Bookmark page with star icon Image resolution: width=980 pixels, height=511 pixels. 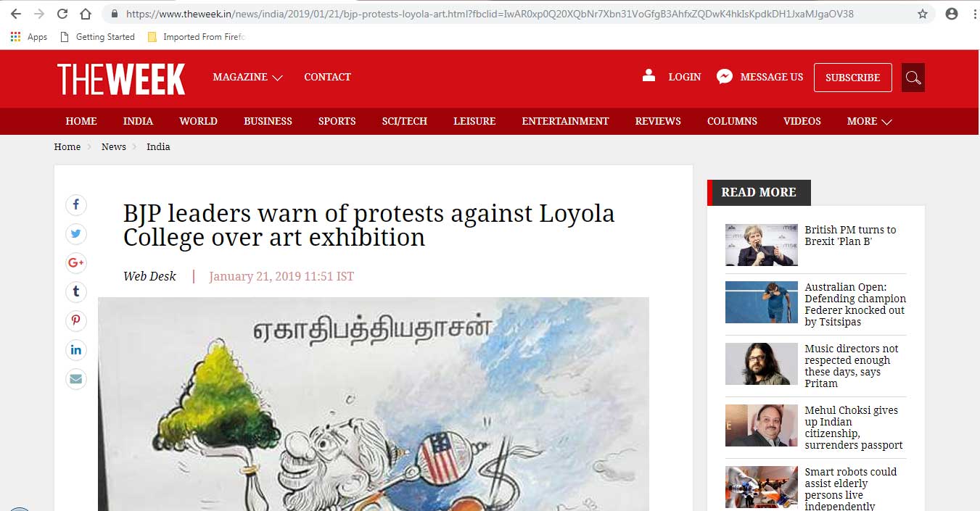pos(923,14)
